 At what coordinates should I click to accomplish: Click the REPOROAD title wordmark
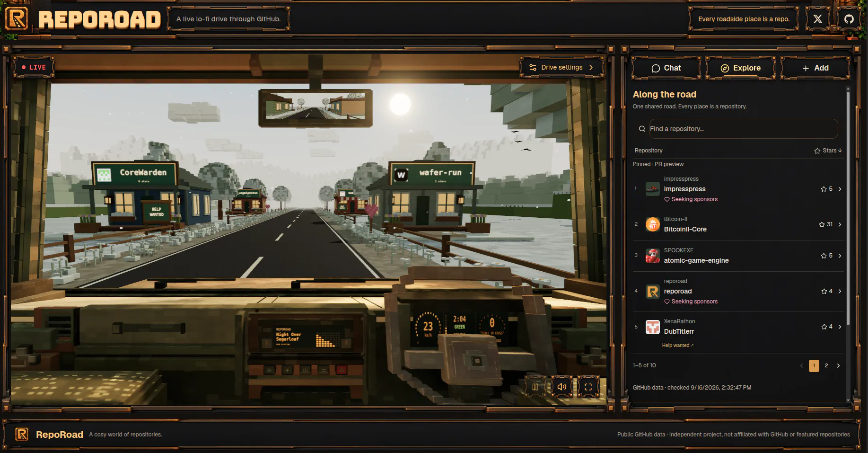99,19
